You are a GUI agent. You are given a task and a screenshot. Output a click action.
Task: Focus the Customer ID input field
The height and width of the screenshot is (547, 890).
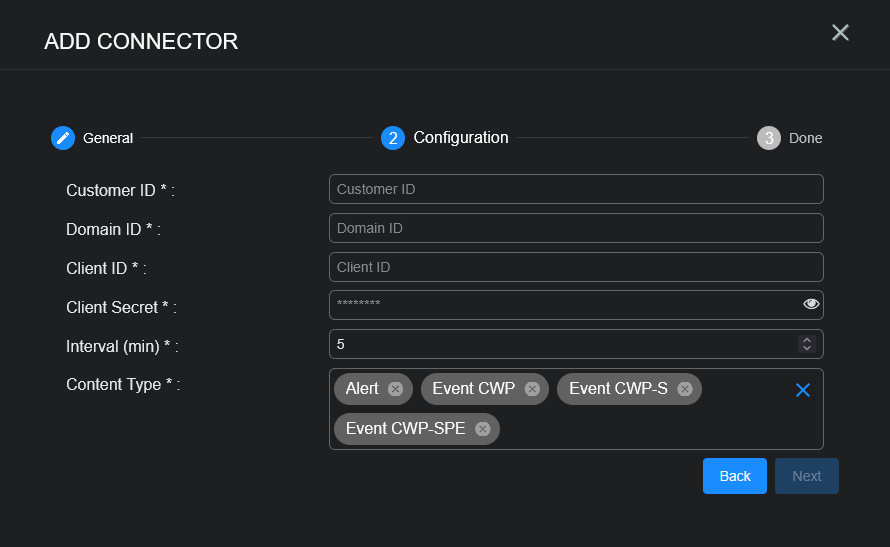tap(575, 189)
